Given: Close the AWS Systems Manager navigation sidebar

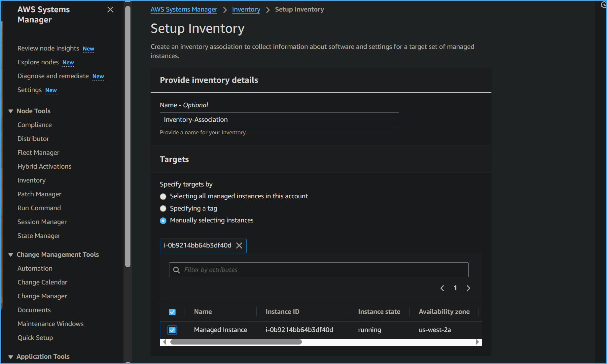Looking at the screenshot, I should click(x=110, y=10).
